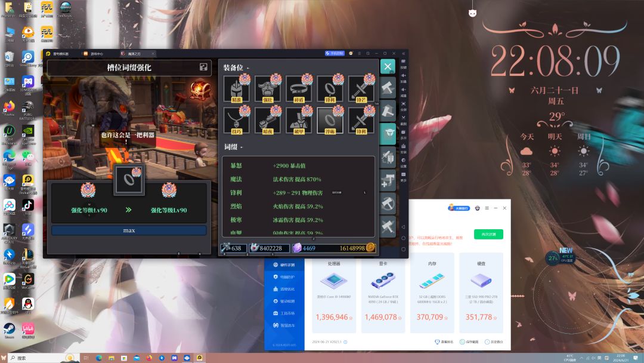The height and width of the screenshot is (363, 644).
Task: Click the hammer currency counter 638
Action: (x=233, y=248)
